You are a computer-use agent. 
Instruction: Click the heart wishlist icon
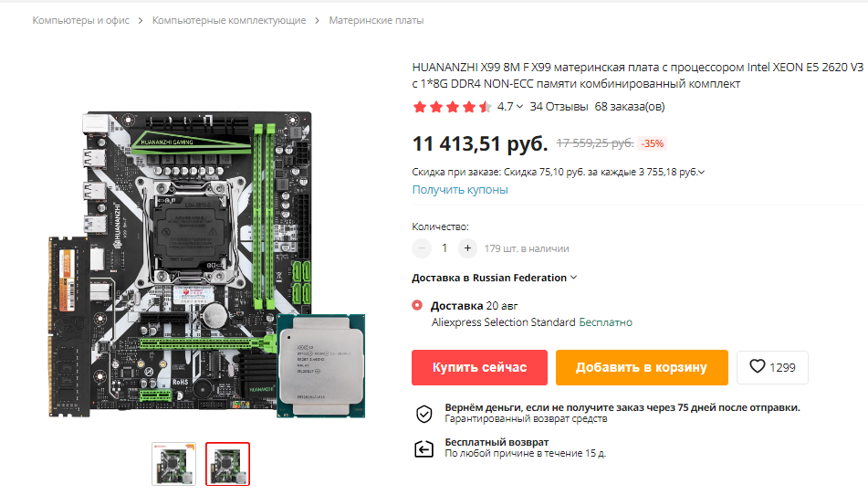pos(757,366)
